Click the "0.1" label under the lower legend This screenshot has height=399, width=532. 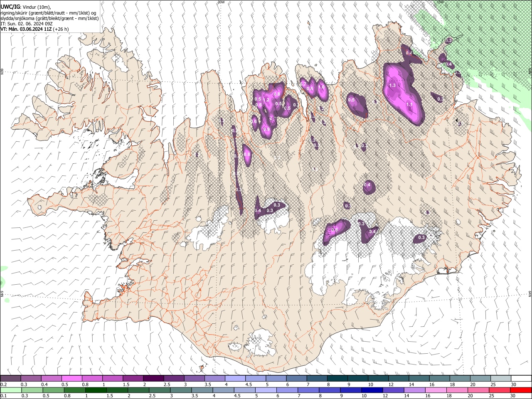pyautogui.click(x=4, y=396)
